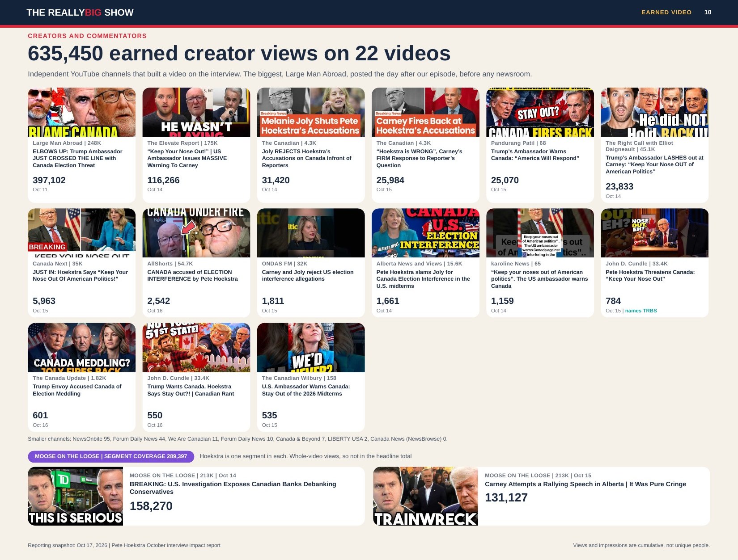Open the WE'D NEVER? thumbnail
The image size is (738, 560).
click(311, 348)
